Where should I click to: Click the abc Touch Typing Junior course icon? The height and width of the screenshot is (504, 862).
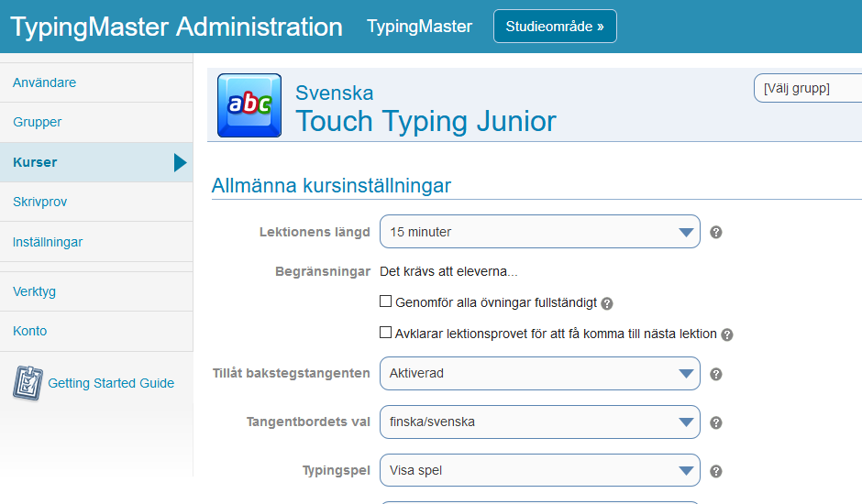tap(249, 105)
